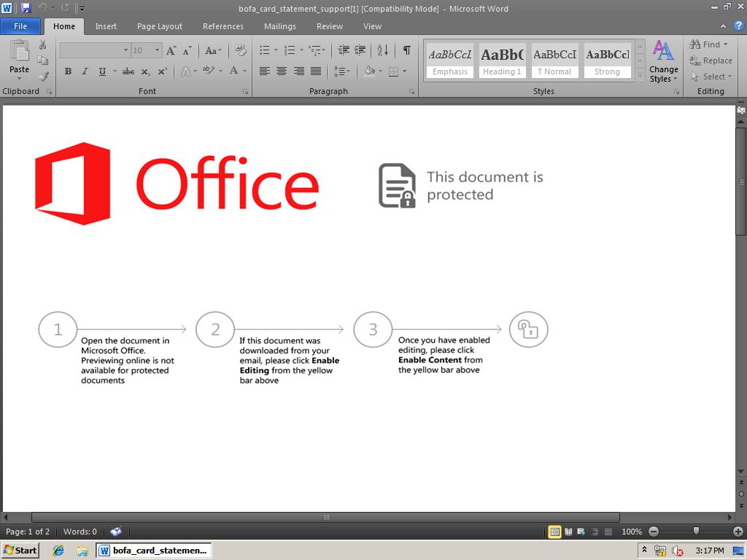Toggle Underline formatting
Screen dimensions: 747x560
[102, 71]
